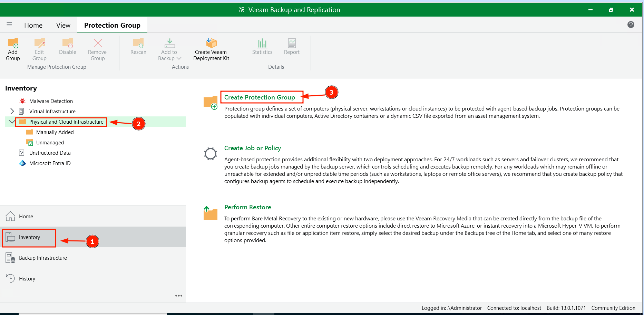Screen dimensions: 644x315
Task: Click the Remove Group red X icon
Action: 98,43
